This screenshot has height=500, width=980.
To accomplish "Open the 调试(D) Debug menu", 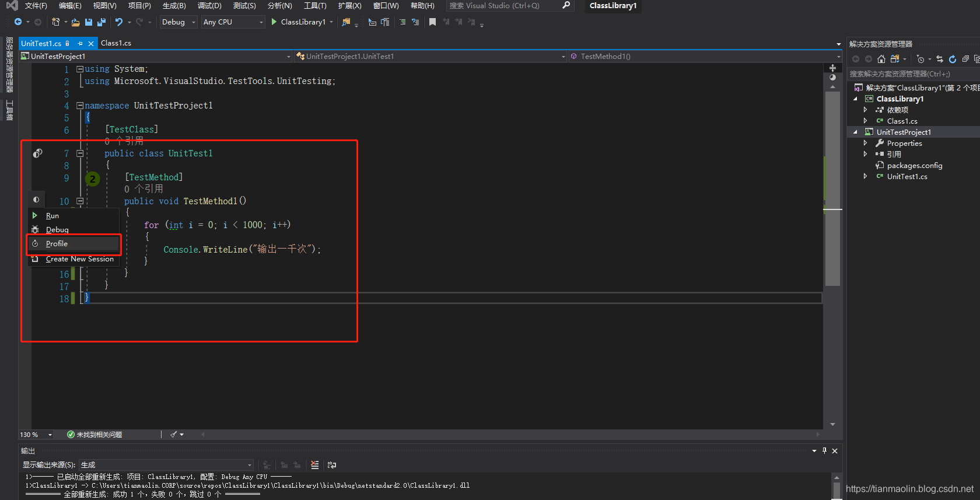I will tap(209, 6).
